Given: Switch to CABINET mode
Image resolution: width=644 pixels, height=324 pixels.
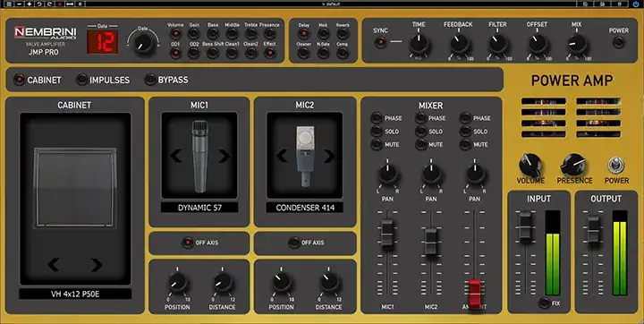Looking at the screenshot, I should pyautogui.click(x=20, y=80).
